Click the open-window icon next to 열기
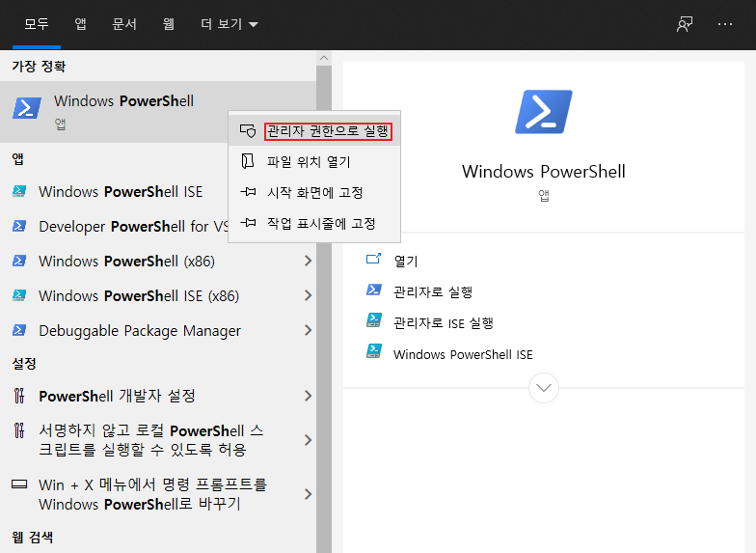 click(374, 259)
